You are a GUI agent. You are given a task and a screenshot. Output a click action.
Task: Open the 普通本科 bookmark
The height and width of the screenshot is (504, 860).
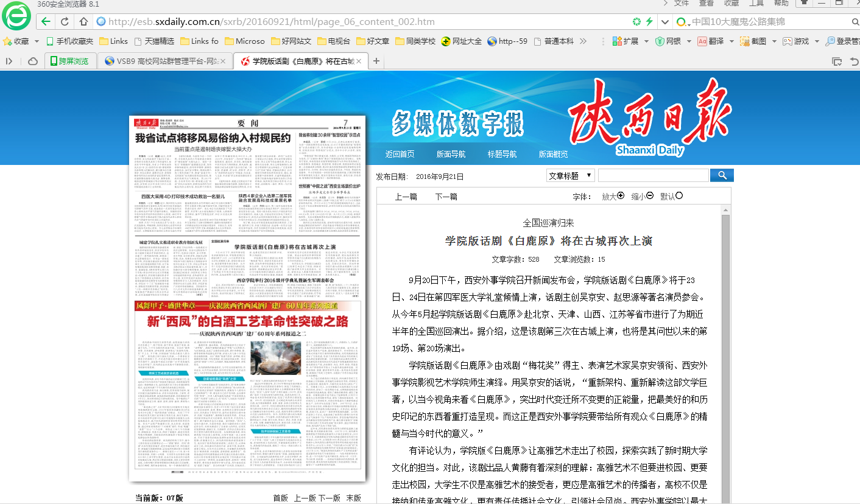(553, 41)
